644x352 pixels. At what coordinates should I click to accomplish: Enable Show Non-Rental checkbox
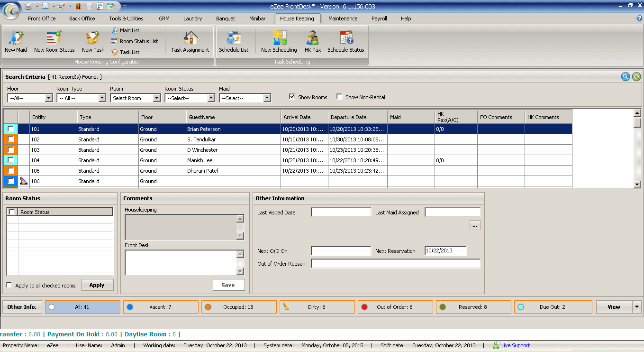(340, 97)
